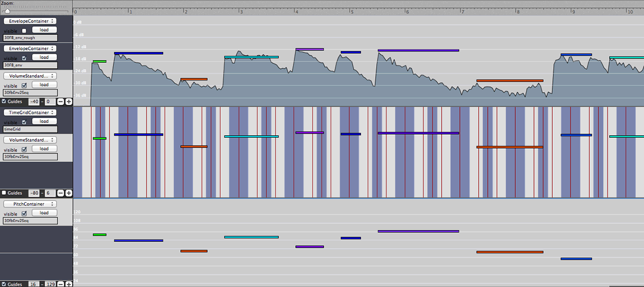
Task: Click ruler mark 9 on the timeline
Action: coord(574,11)
